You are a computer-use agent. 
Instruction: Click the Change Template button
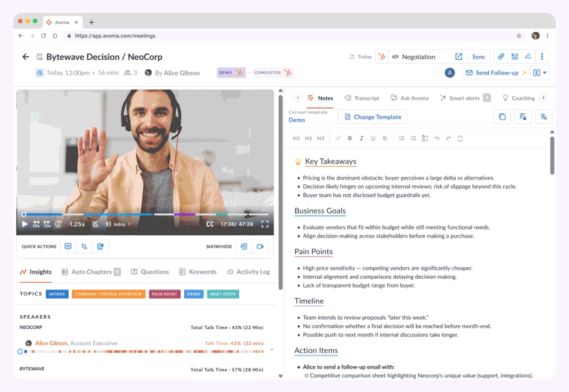pyautogui.click(x=372, y=117)
